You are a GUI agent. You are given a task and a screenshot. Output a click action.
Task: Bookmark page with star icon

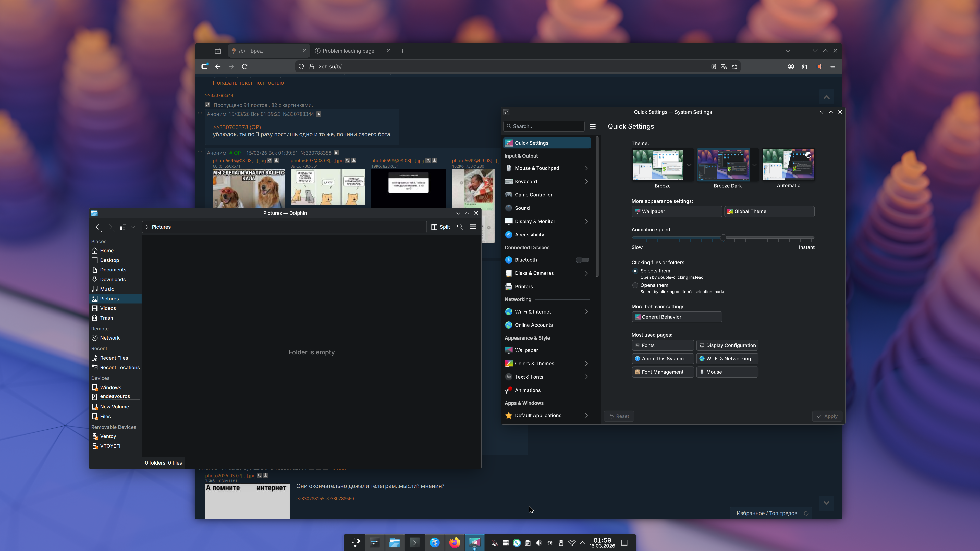tap(735, 67)
